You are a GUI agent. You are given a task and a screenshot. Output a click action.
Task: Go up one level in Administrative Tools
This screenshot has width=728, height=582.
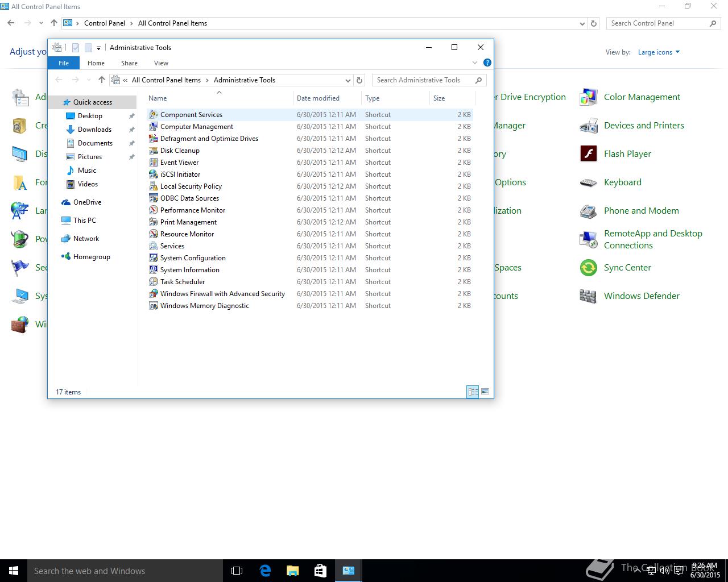coord(101,80)
